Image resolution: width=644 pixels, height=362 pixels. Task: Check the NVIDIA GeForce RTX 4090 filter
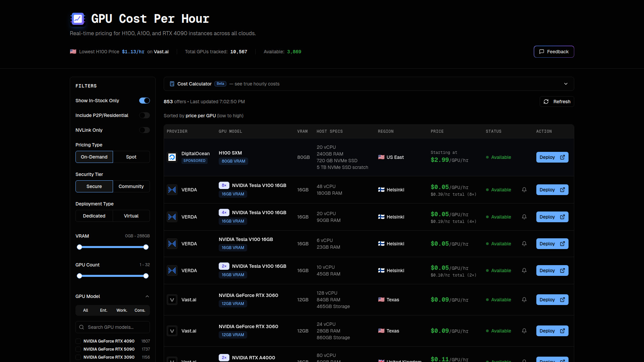(78, 341)
